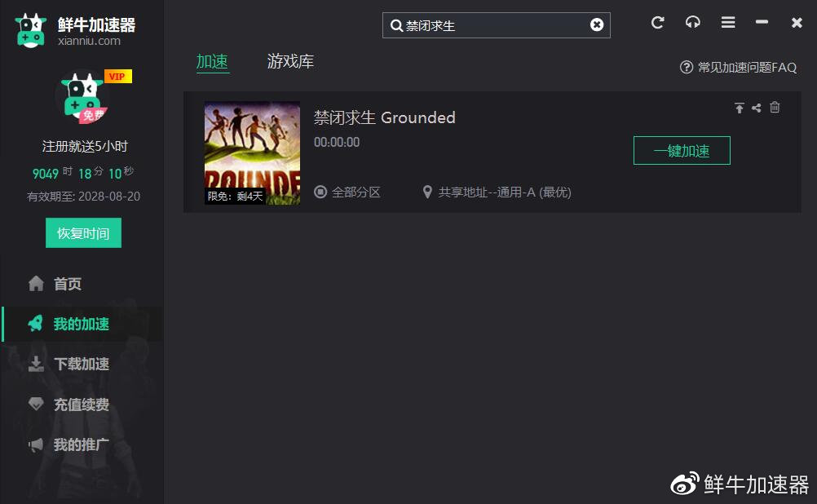Click the 恢复时间 button
The height and width of the screenshot is (504, 817).
coord(82,232)
